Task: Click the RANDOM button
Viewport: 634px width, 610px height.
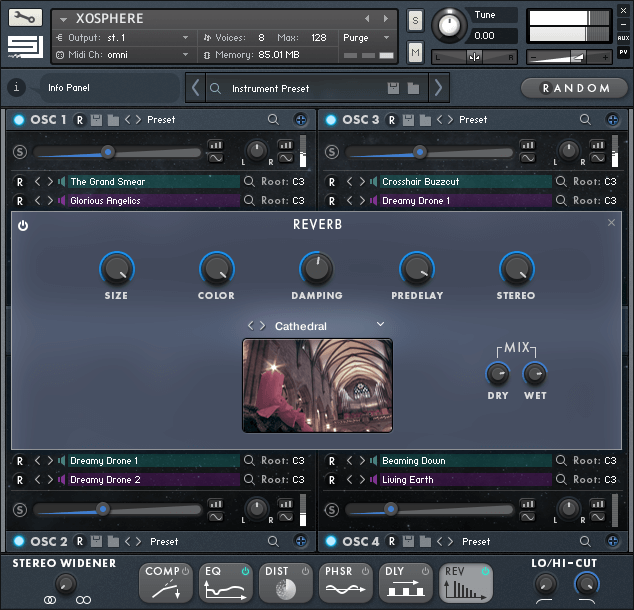Action: 574,88
